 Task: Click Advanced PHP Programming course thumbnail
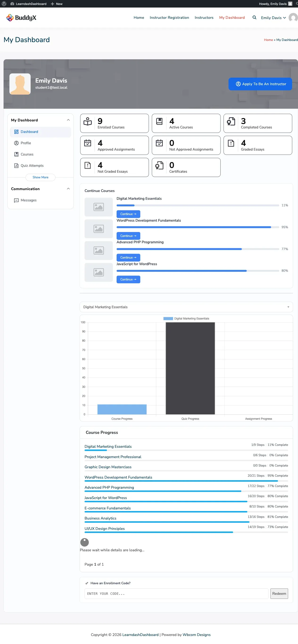pos(98,251)
